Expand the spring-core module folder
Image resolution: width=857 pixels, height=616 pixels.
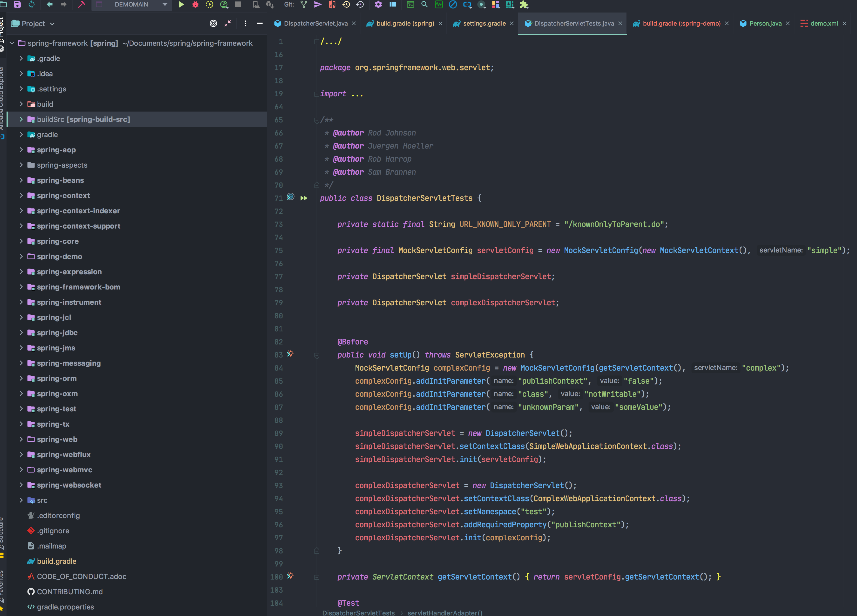tap(21, 241)
